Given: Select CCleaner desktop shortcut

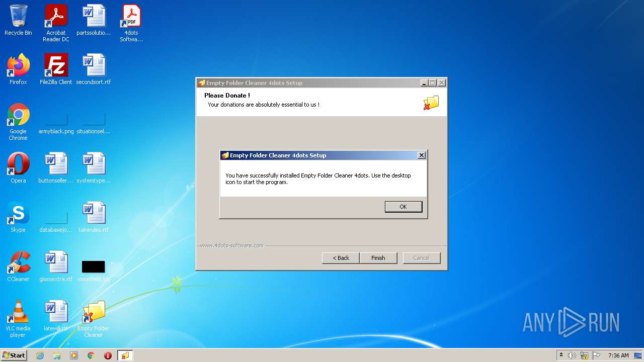Looking at the screenshot, I should click(18, 266).
